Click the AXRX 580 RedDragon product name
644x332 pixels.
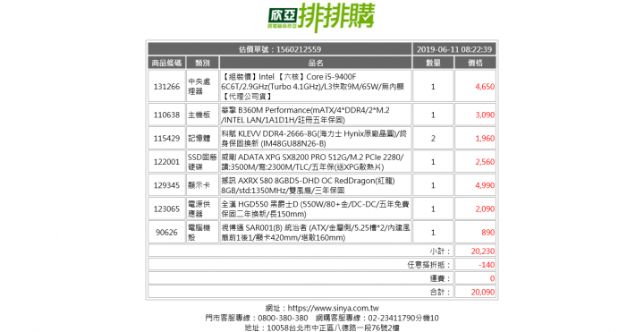tap(308, 185)
